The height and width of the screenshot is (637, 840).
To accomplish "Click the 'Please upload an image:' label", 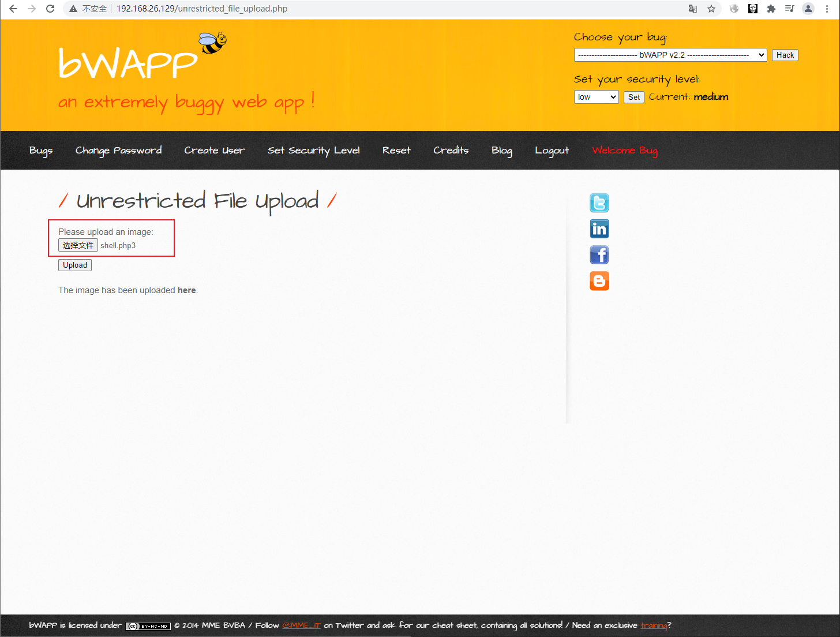I will 106,232.
